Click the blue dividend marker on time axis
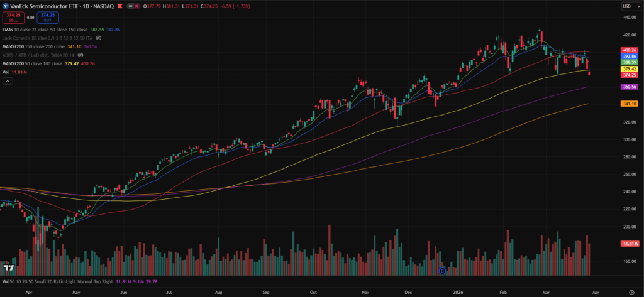Screen dimensions: 644x297 point(442,271)
